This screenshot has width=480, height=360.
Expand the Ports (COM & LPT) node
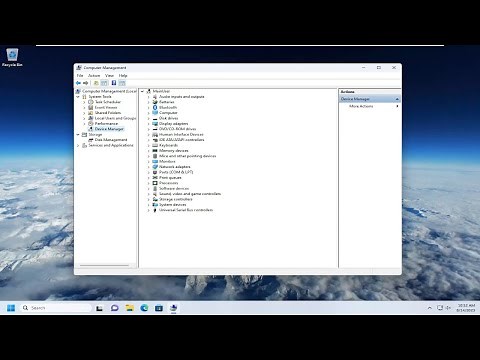click(149, 172)
